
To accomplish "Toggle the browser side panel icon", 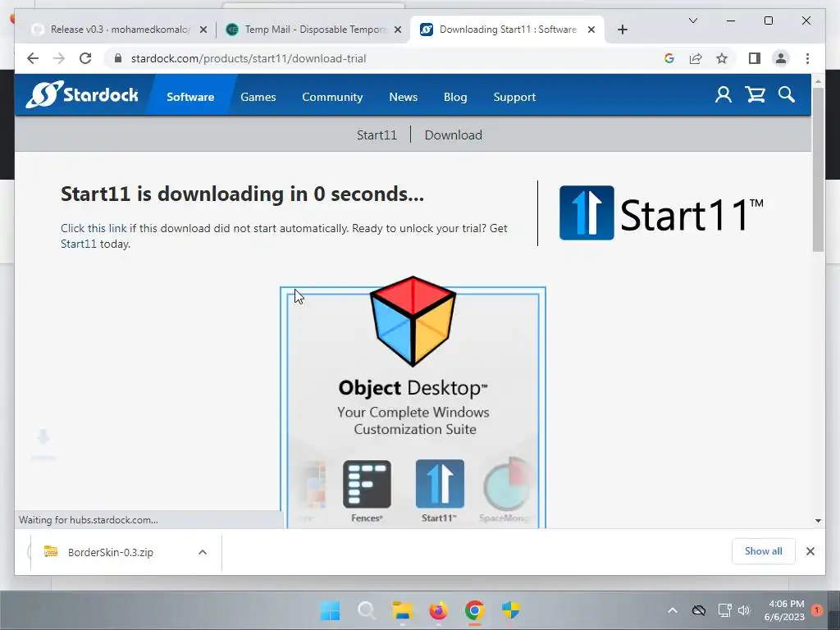I will coord(755,58).
